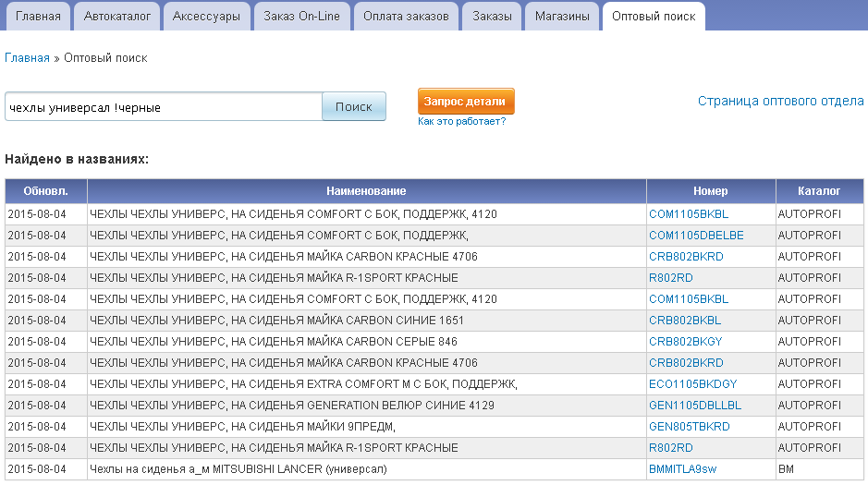Visit Страница оптового отдела link

(x=780, y=101)
